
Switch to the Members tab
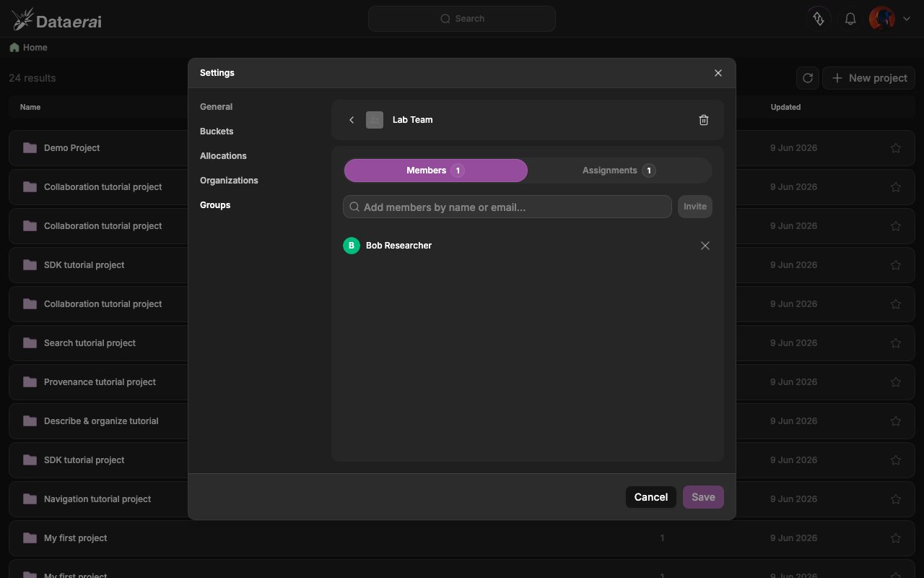tap(436, 171)
